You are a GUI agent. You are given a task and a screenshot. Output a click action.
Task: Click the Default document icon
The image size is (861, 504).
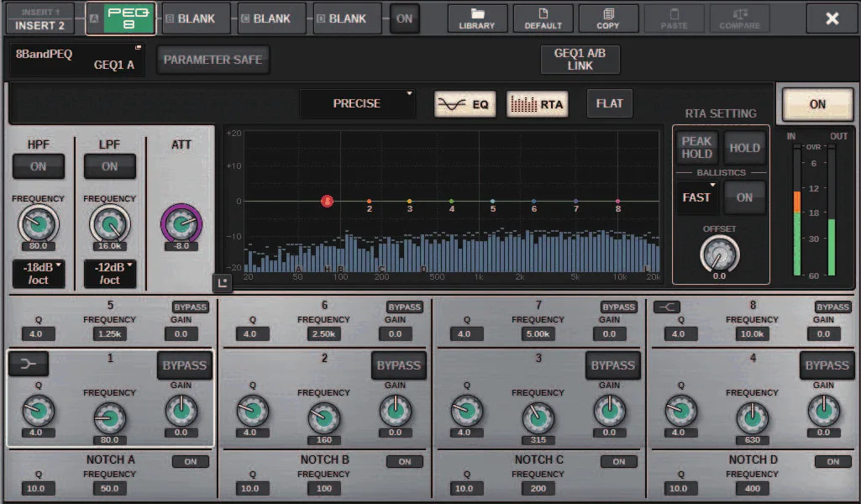coord(543,18)
